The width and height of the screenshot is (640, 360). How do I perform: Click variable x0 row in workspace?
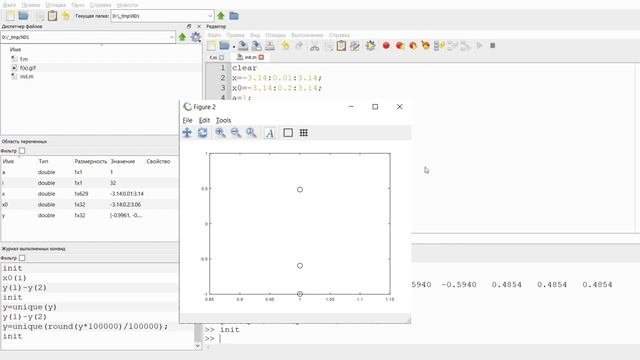click(90, 204)
